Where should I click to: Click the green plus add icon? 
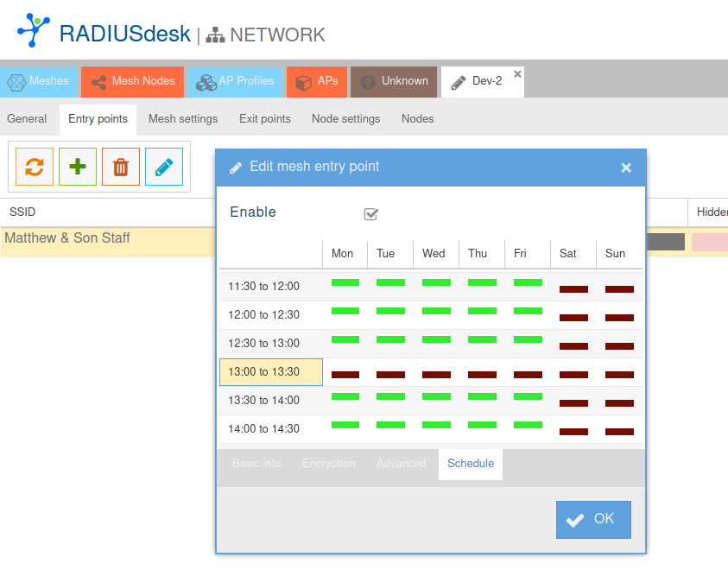pyautogui.click(x=78, y=167)
